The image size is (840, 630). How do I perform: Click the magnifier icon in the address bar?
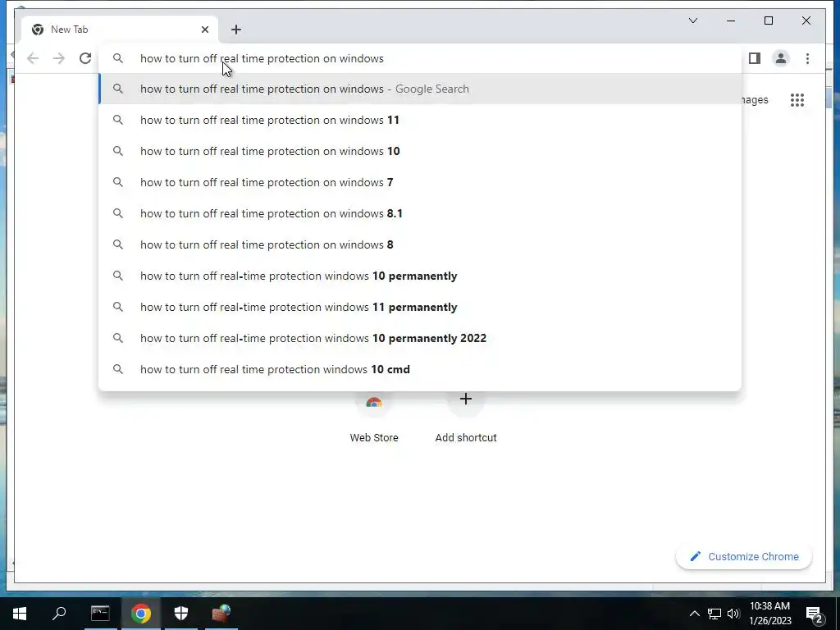(x=118, y=58)
